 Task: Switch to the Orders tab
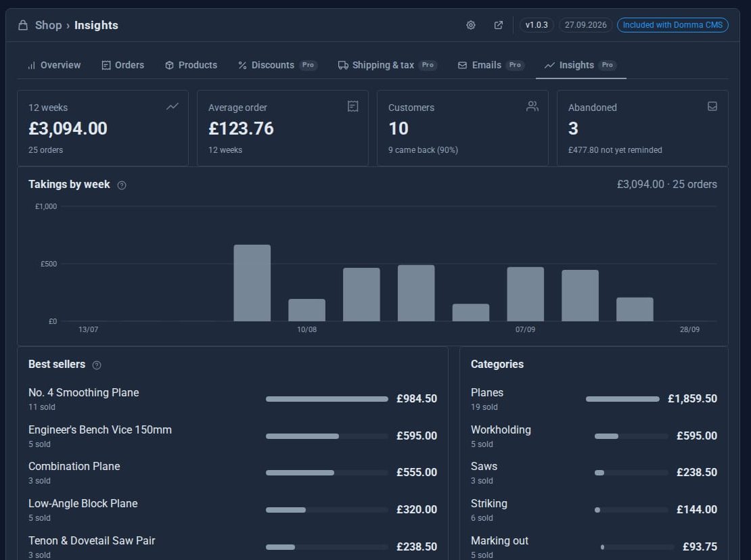122,65
